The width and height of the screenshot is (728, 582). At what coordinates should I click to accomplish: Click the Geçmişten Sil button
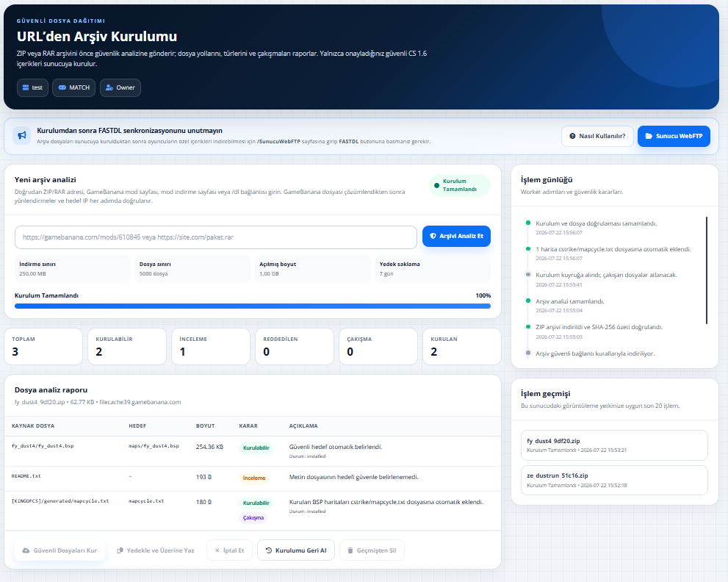pyautogui.click(x=372, y=550)
